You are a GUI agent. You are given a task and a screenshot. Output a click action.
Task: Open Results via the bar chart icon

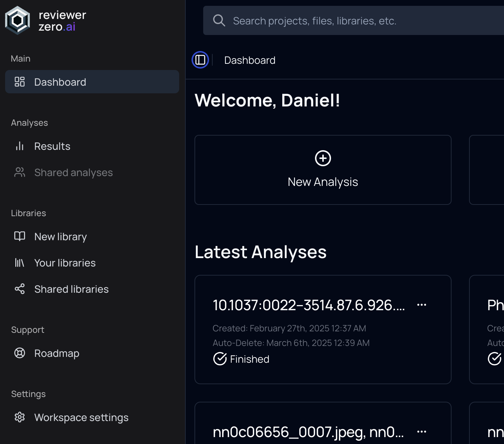19,146
